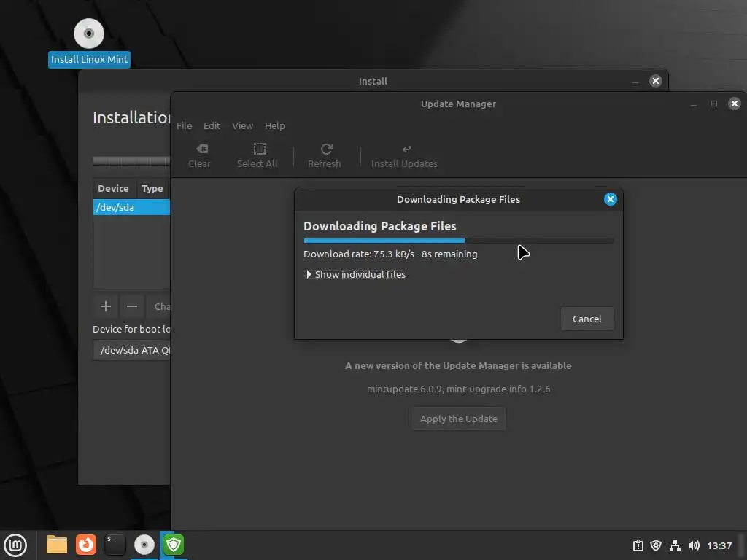Maximize the Update Manager window

(x=714, y=104)
